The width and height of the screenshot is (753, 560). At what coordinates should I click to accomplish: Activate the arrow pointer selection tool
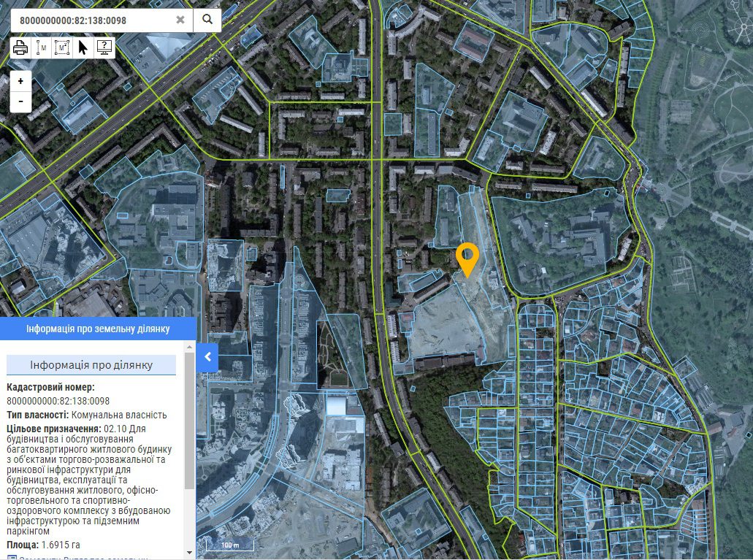[83, 48]
